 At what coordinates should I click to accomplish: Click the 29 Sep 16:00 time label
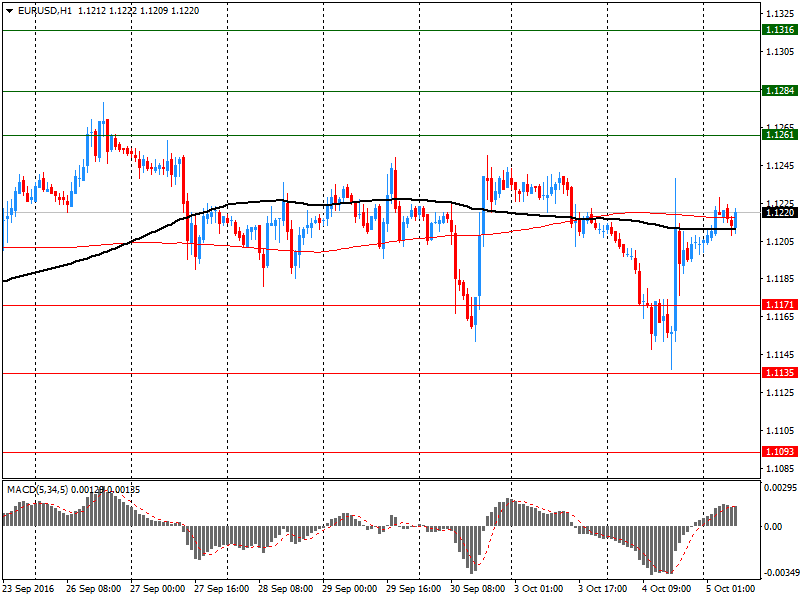tap(413, 589)
